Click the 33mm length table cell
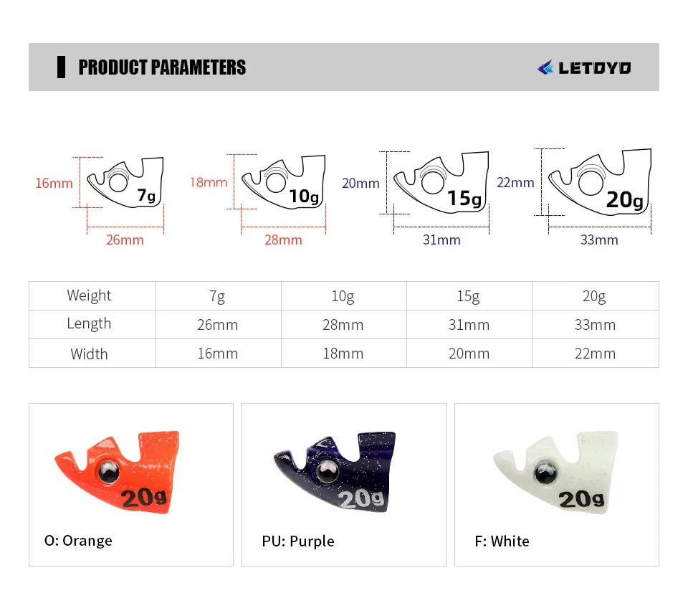Screen dimensions: 688x616 point(595,325)
